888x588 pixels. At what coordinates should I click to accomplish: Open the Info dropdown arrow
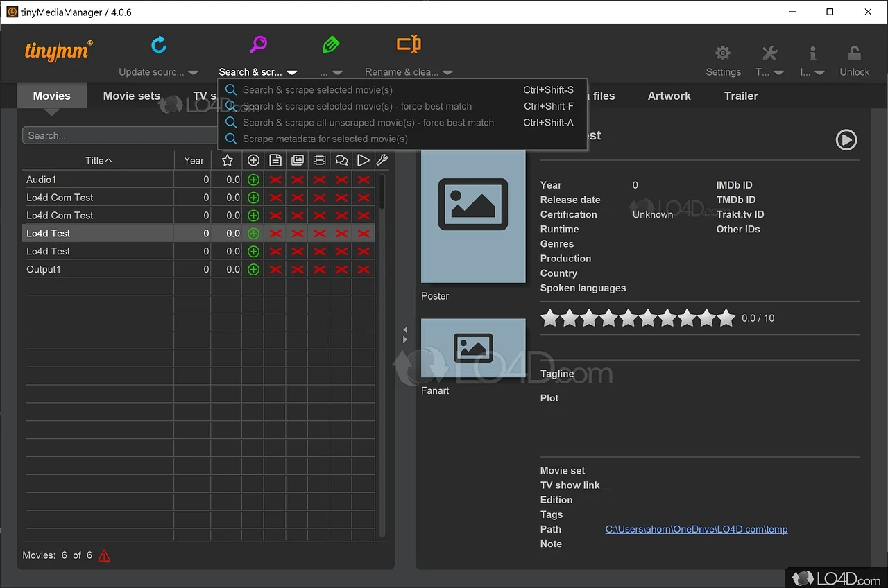pos(819,72)
